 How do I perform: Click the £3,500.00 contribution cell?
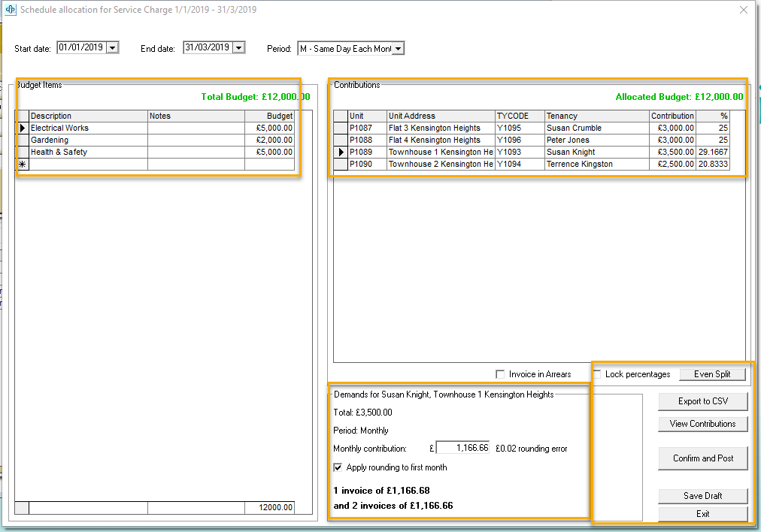tap(673, 153)
